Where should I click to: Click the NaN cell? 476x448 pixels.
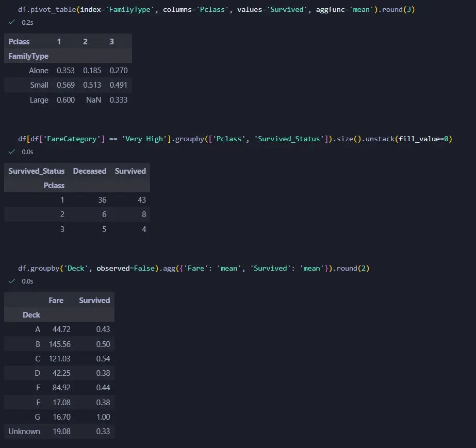93,100
